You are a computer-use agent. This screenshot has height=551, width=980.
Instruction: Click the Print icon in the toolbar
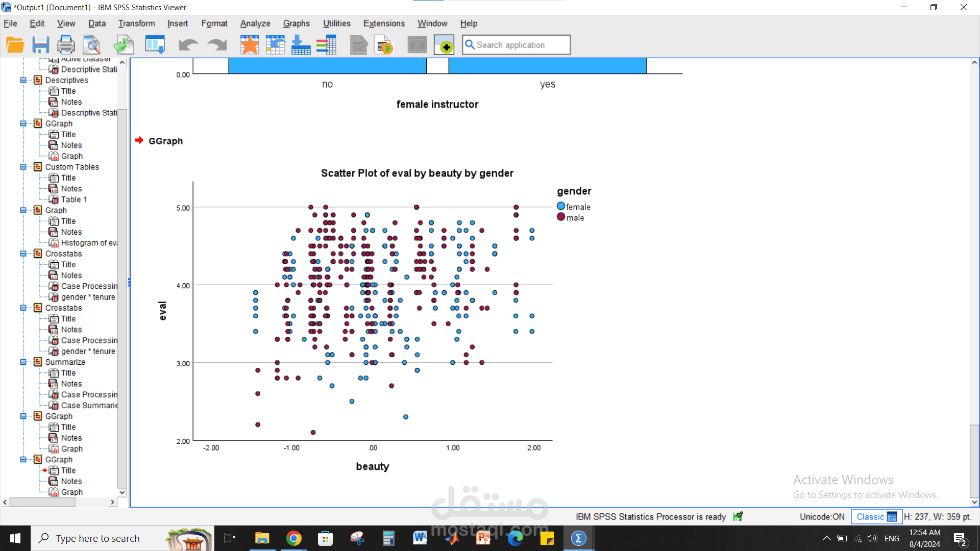(65, 45)
